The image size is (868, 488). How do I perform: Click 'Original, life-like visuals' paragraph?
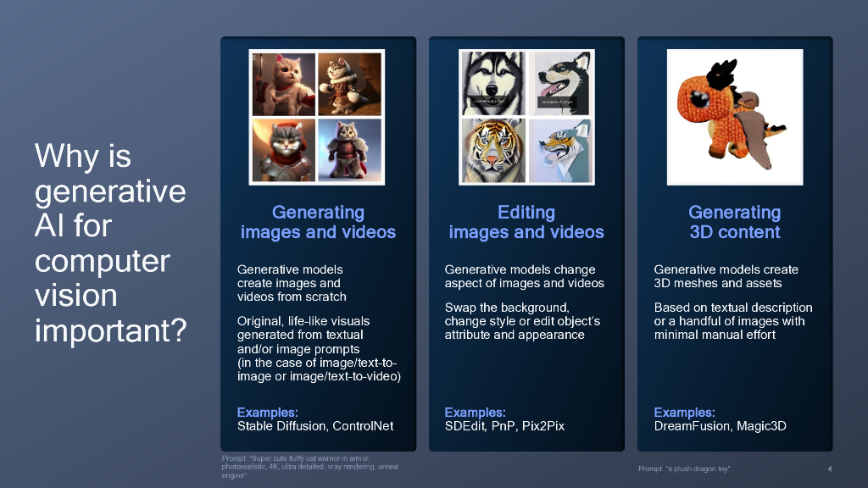point(319,348)
